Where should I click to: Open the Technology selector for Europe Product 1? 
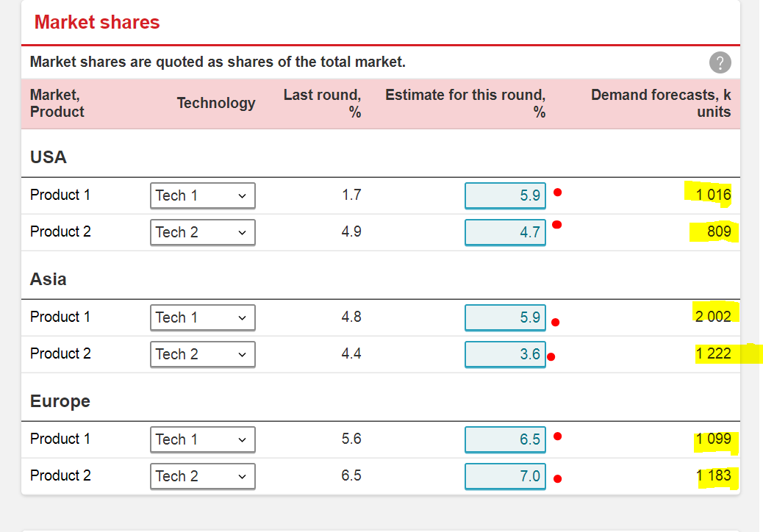tap(202, 439)
